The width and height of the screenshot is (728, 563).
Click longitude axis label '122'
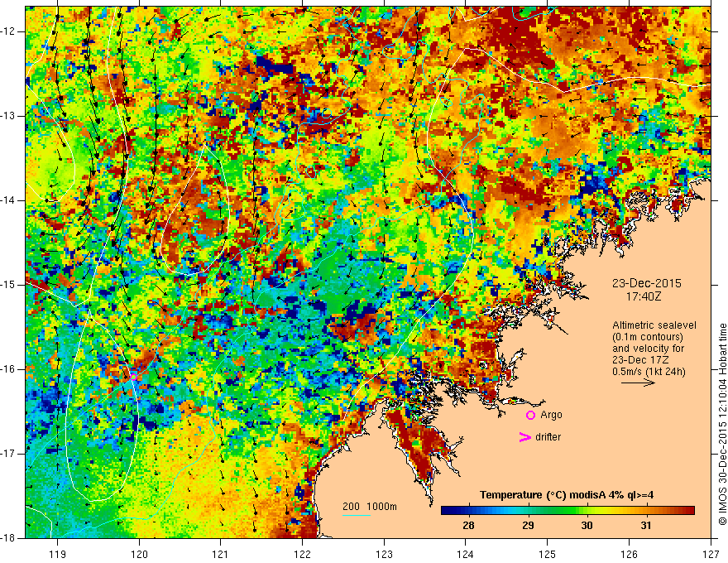pos(302,554)
